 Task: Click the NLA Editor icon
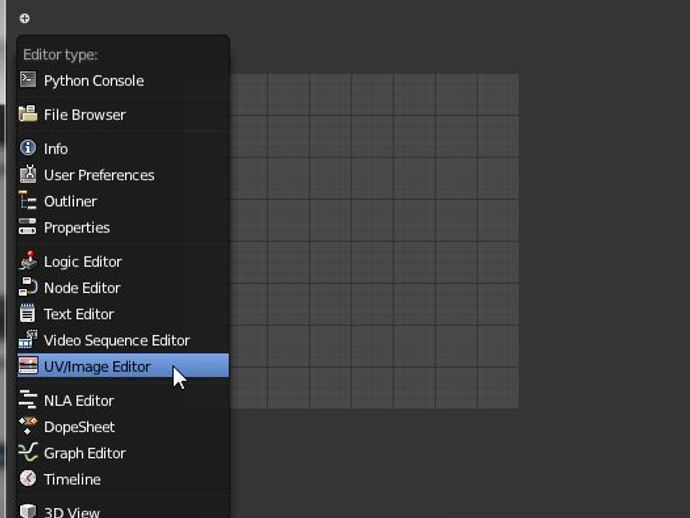click(28, 399)
